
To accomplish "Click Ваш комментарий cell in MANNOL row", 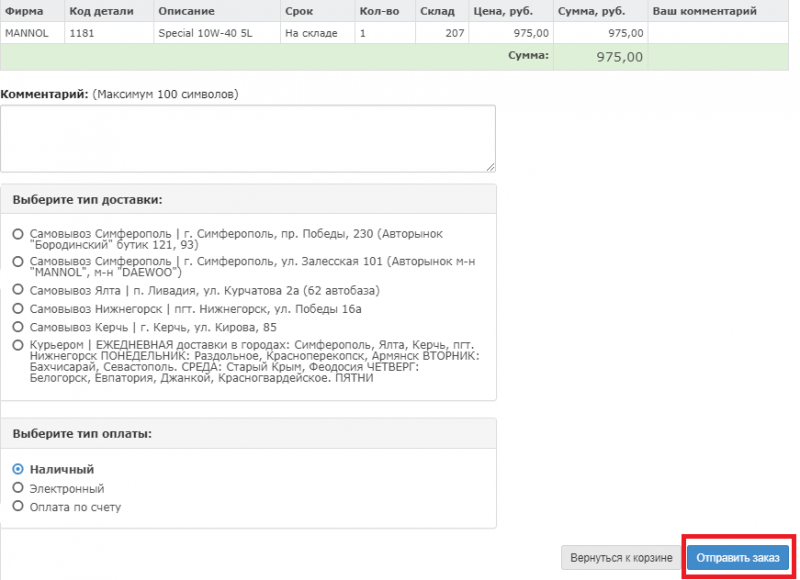I will (718, 33).
